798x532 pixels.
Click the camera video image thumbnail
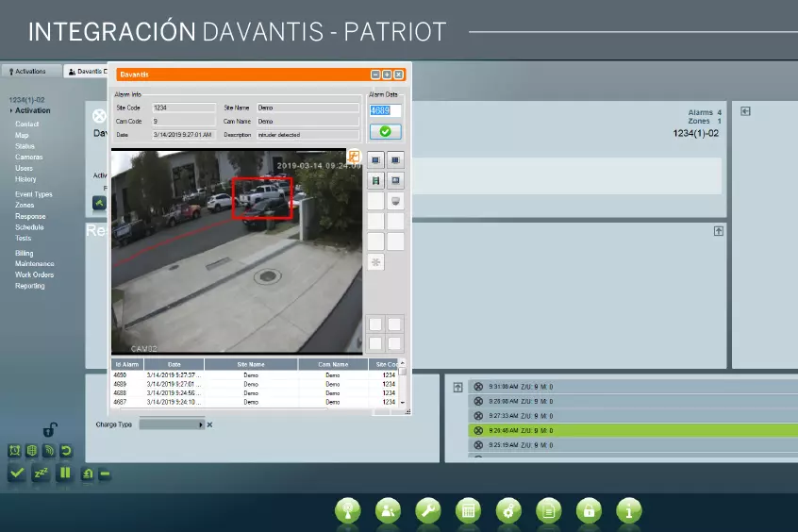click(x=237, y=251)
